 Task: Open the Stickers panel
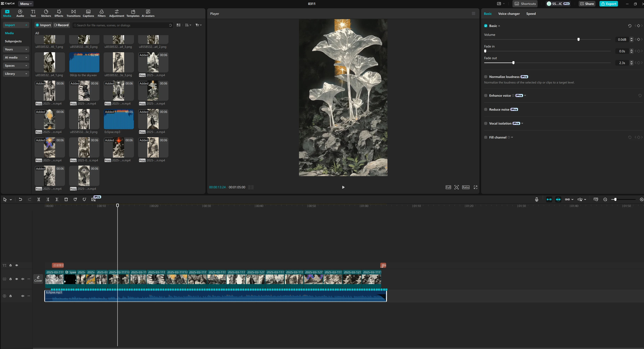[46, 14]
